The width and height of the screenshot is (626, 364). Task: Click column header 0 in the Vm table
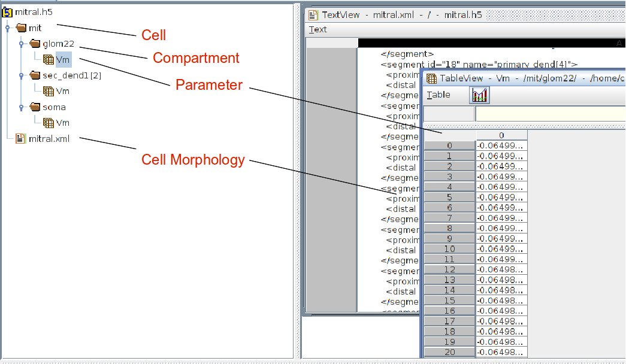coord(502,135)
